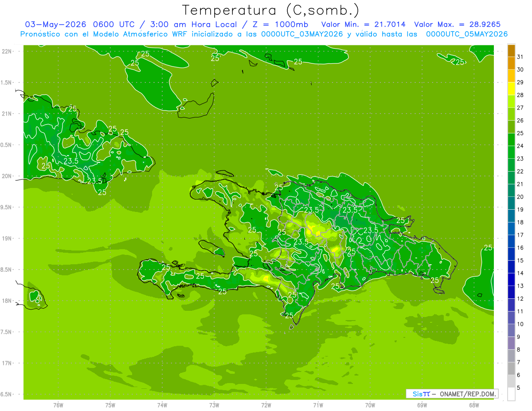Click the legend value label 18

click(x=520, y=222)
